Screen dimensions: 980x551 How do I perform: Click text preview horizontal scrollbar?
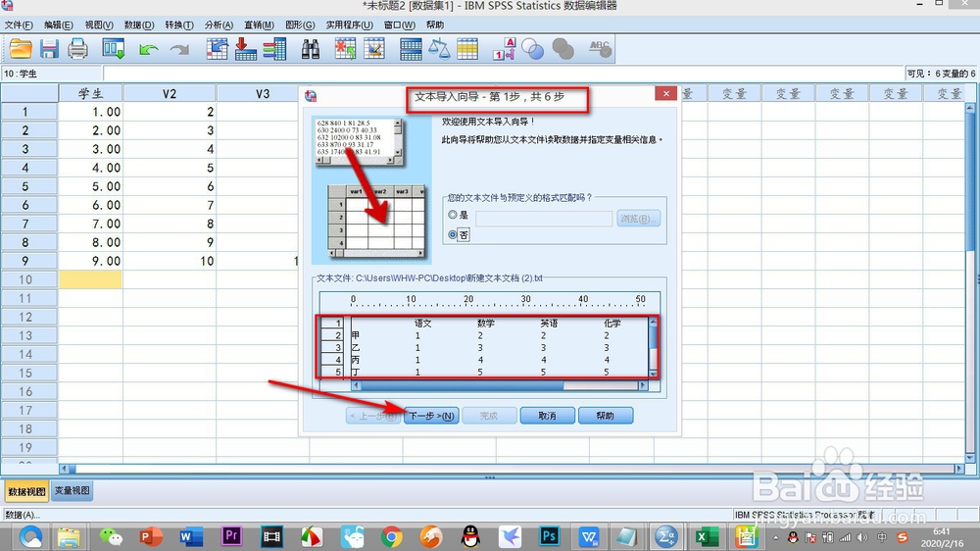coord(498,386)
